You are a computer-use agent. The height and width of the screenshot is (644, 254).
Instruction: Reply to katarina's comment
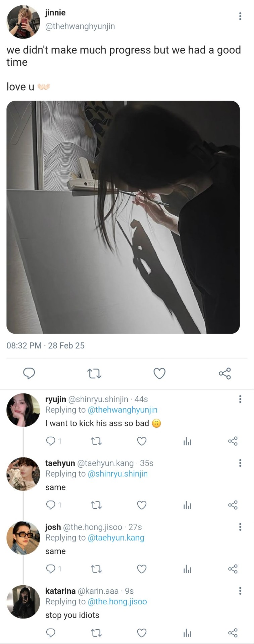pyautogui.click(x=51, y=633)
